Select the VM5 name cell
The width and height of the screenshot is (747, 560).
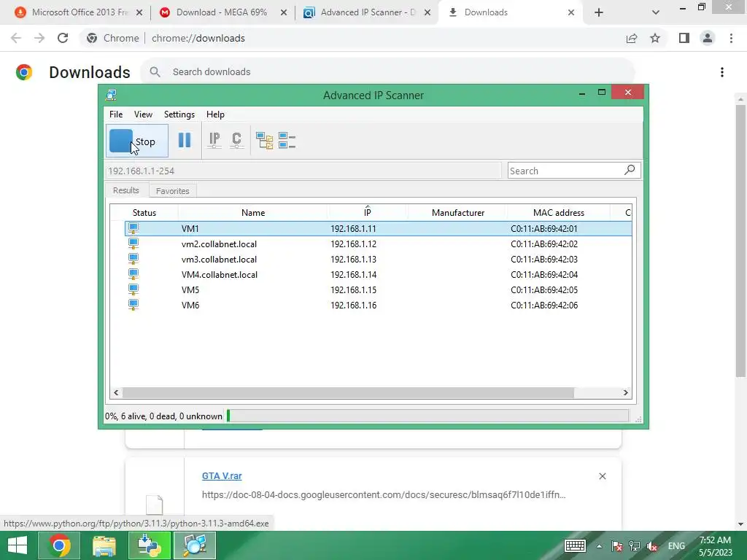coord(190,289)
